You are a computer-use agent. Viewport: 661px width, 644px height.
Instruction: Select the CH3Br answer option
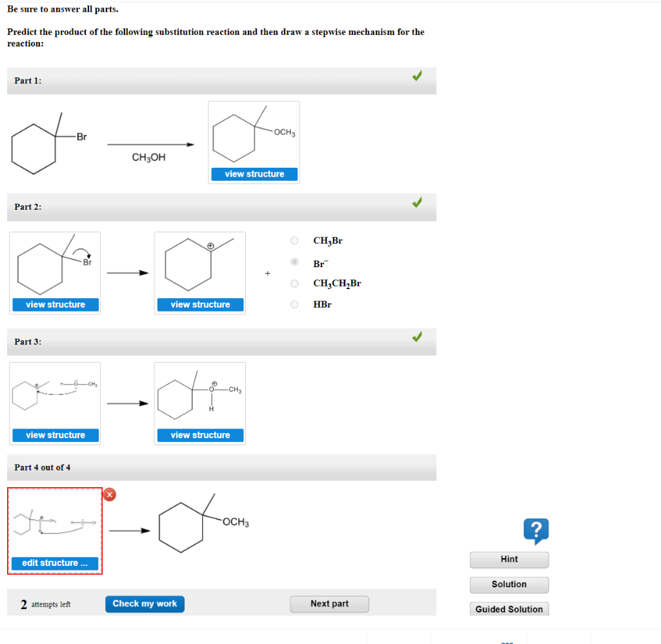(294, 240)
